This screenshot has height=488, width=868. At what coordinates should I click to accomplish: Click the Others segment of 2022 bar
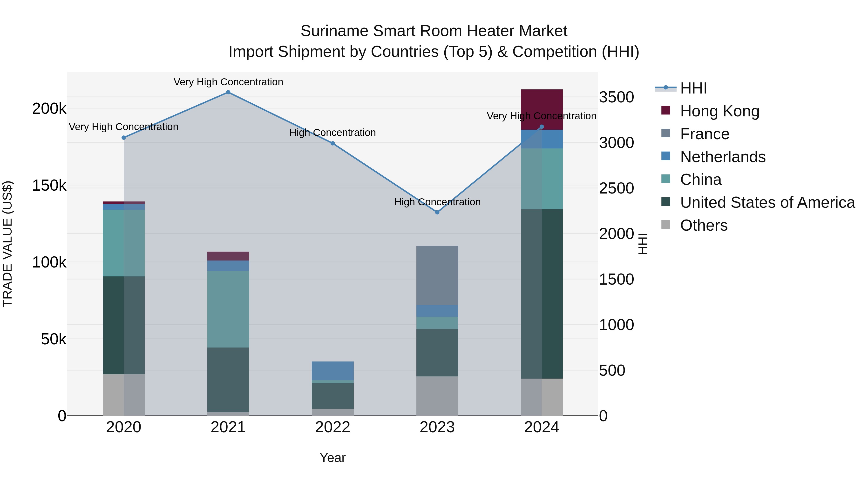(x=332, y=412)
